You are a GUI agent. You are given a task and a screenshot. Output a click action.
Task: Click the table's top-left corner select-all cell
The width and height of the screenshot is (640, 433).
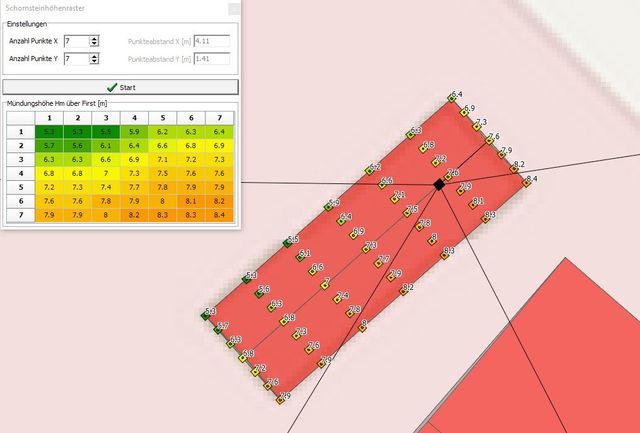[21, 118]
